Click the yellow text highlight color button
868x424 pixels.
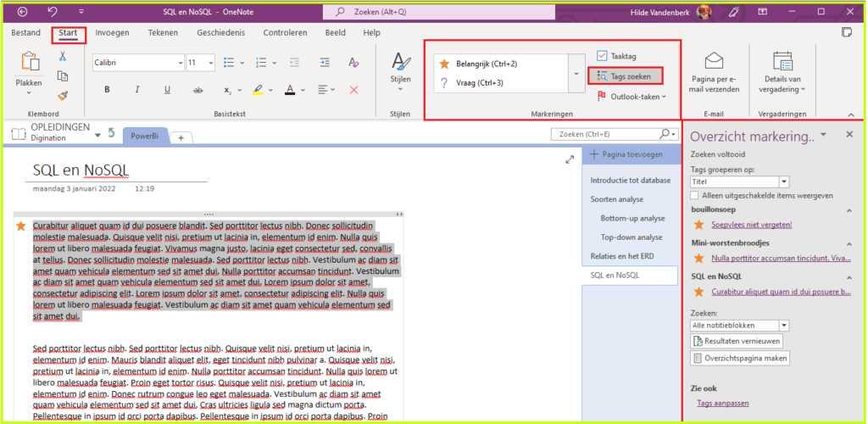coord(259,90)
